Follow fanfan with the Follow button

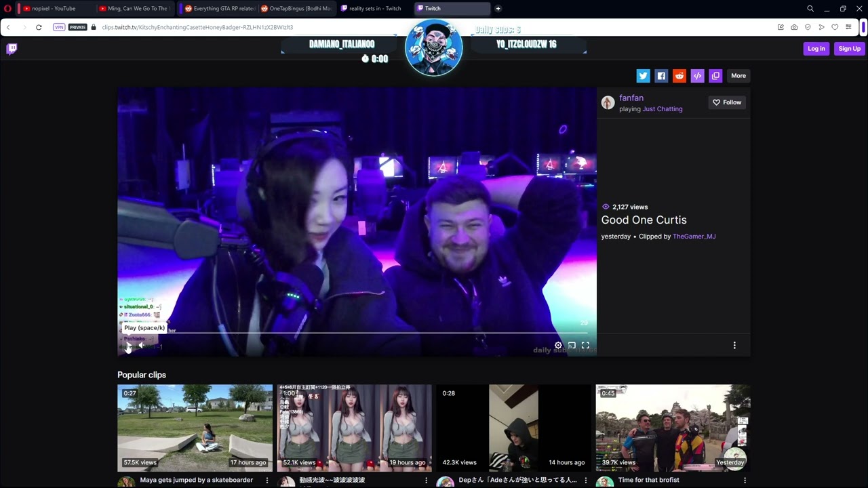click(x=727, y=102)
